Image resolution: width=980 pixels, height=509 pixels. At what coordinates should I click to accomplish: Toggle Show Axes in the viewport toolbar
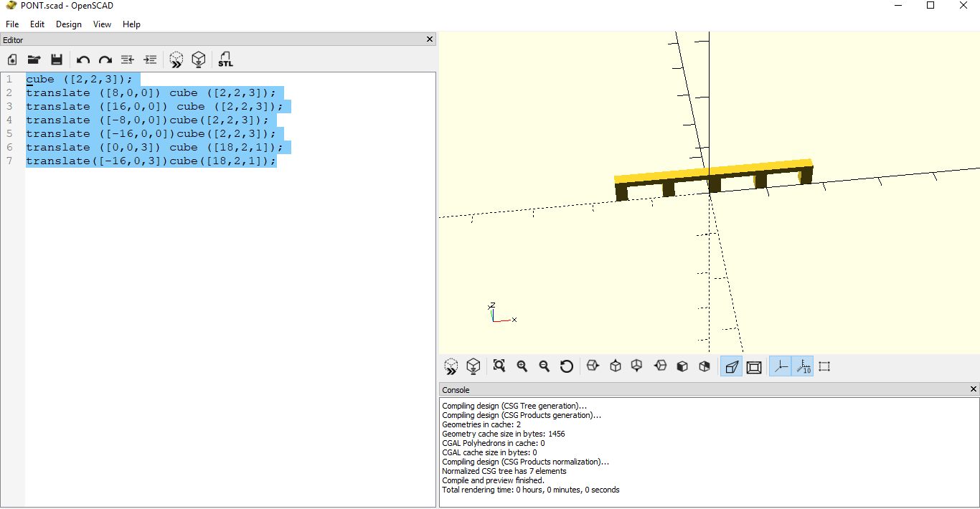(781, 367)
